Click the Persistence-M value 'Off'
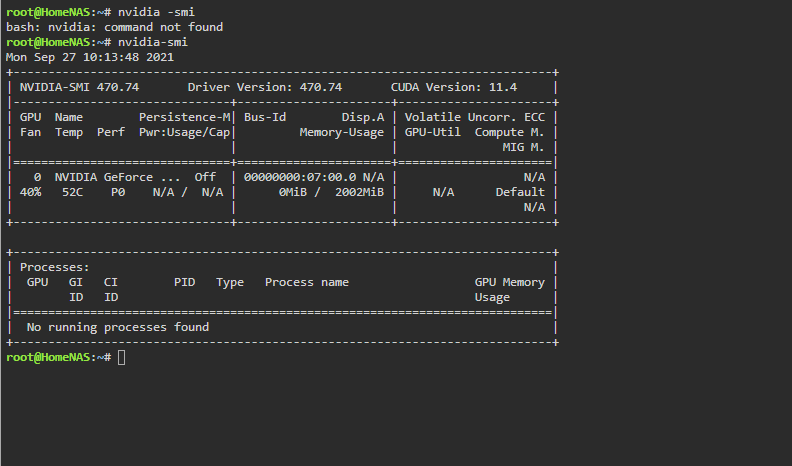792x466 pixels. [205, 177]
